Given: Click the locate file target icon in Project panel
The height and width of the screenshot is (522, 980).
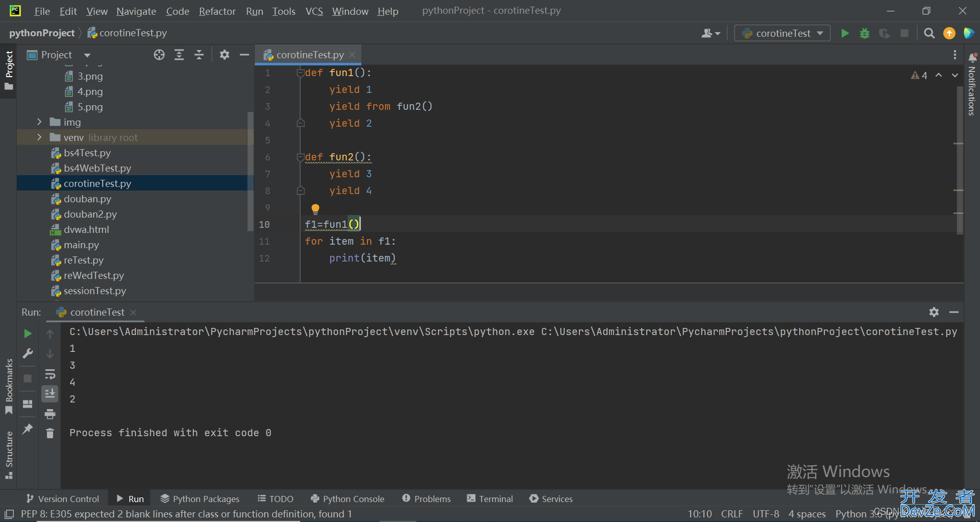Looking at the screenshot, I should point(159,55).
